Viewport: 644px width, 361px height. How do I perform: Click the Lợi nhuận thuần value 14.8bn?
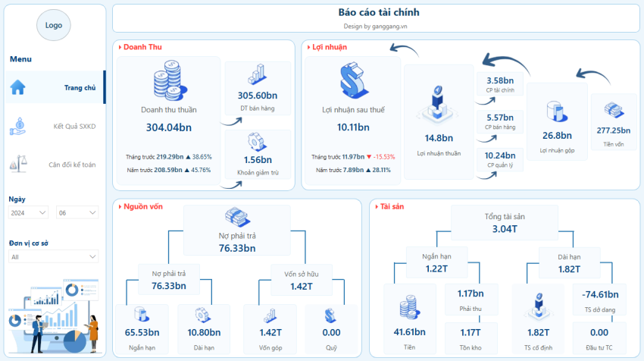coord(439,138)
